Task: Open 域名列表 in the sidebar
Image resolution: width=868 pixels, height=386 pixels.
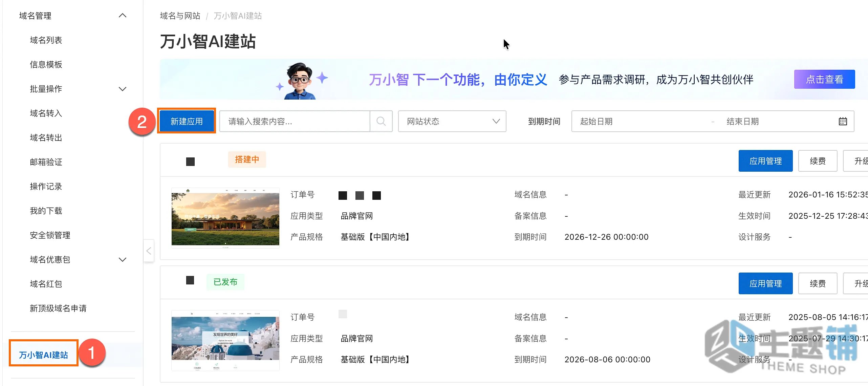Action: [x=46, y=40]
